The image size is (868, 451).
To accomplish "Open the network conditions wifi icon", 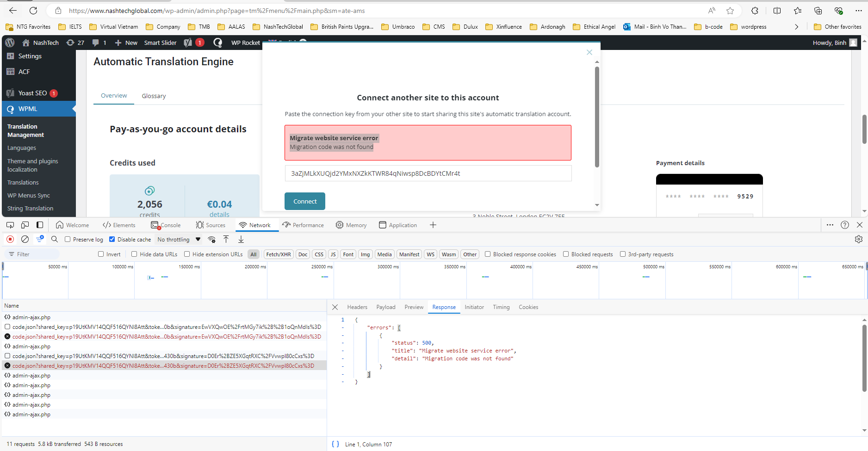I will (211, 239).
